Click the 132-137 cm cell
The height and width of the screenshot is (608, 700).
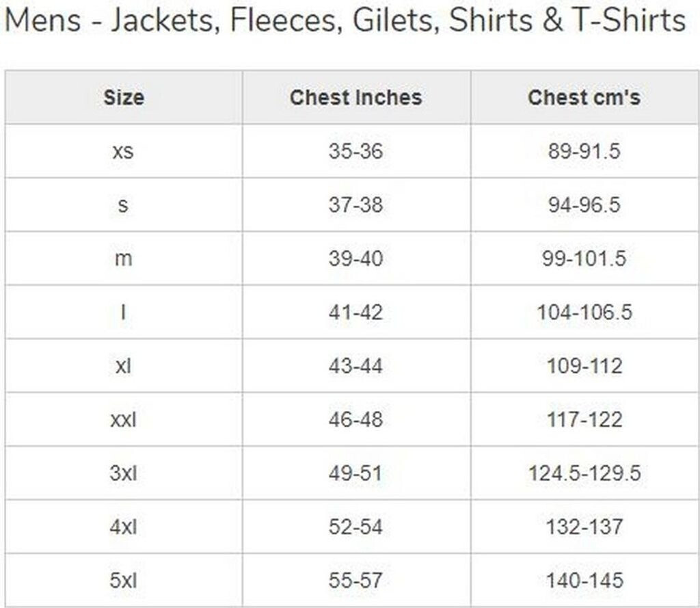click(584, 527)
